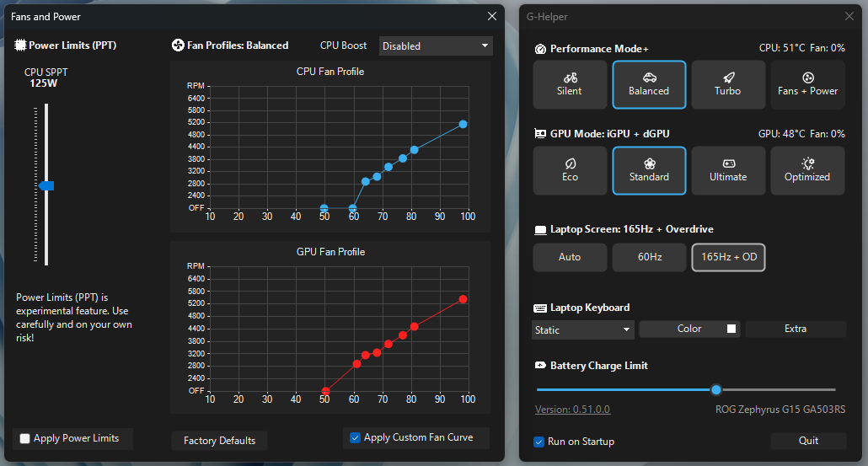This screenshot has width=868, height=466.
Task: Click the Battery Charge Limit battery icon
Action: [540, 365]
